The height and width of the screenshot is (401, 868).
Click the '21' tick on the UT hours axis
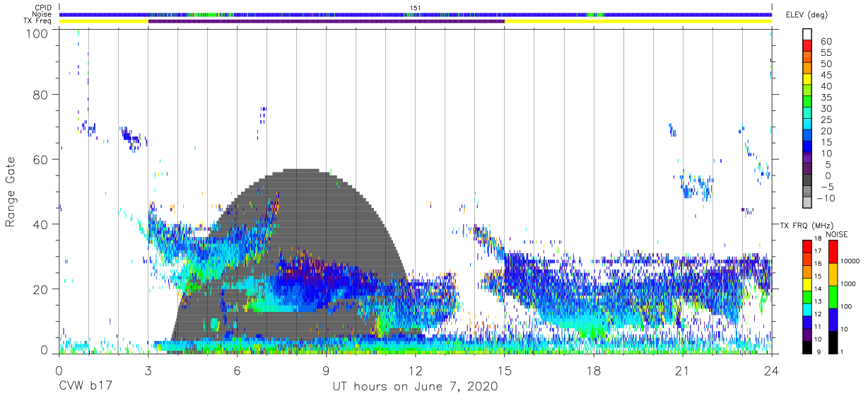(x=682, y=371)
